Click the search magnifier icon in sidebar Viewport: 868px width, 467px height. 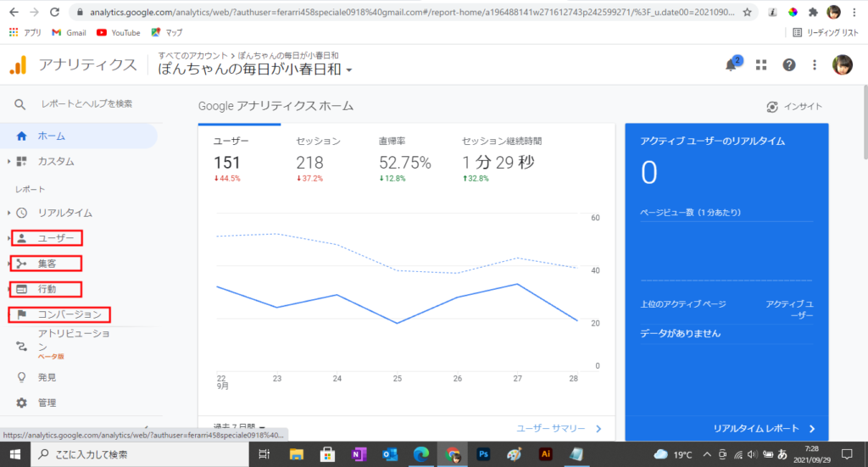(20, 104)
